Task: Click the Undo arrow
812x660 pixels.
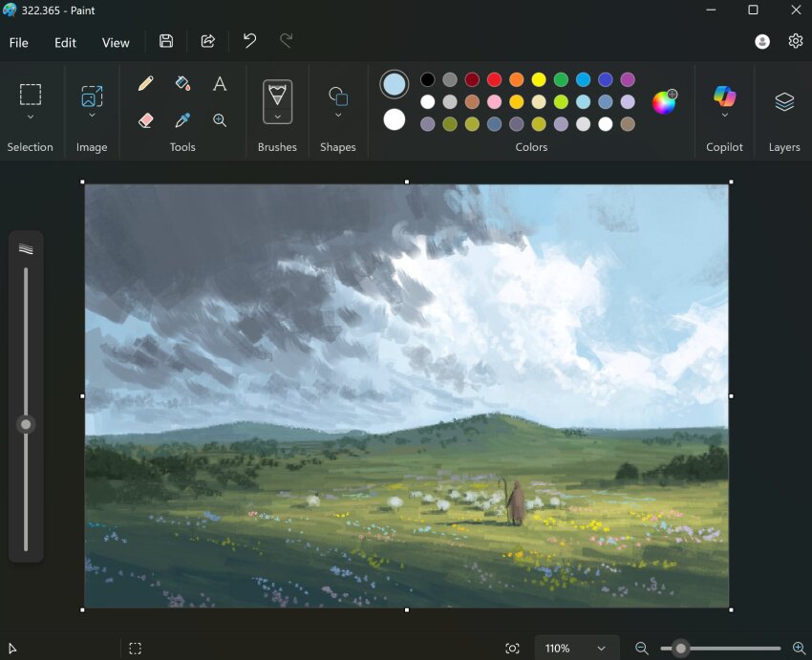Action: [248, 41]
